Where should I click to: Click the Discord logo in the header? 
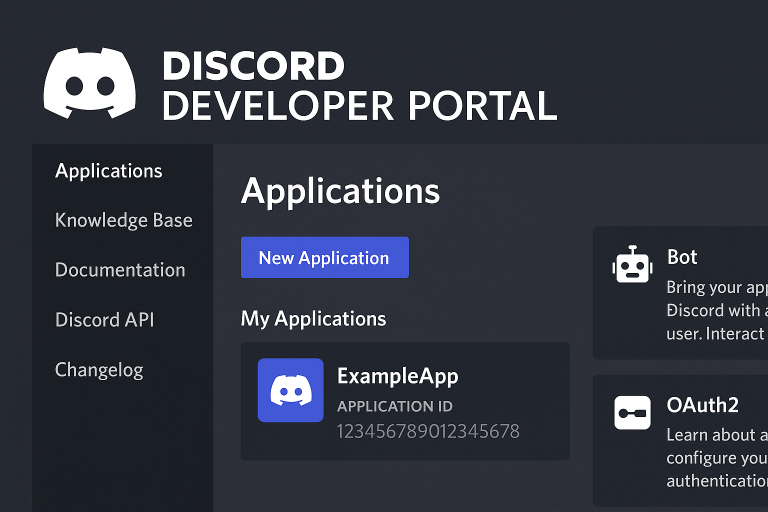click(x=90, y=83)
